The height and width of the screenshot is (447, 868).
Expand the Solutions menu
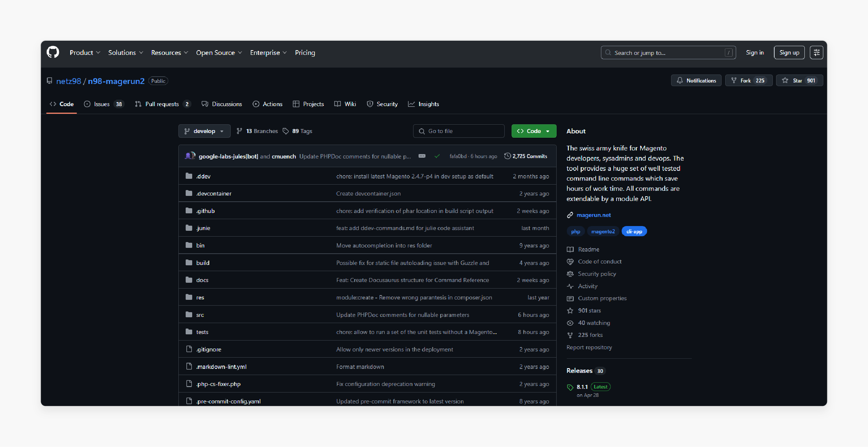[x=125, y=53]
